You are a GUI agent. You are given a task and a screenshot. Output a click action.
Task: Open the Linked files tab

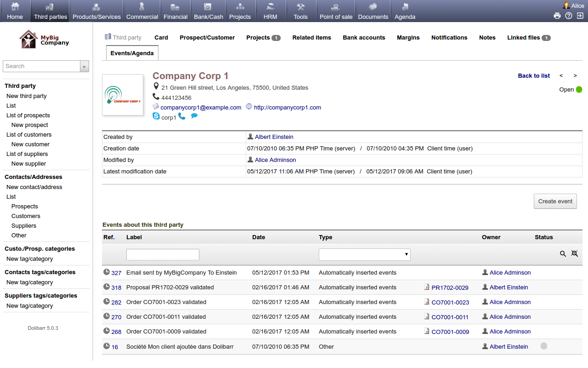click(529, 38)
